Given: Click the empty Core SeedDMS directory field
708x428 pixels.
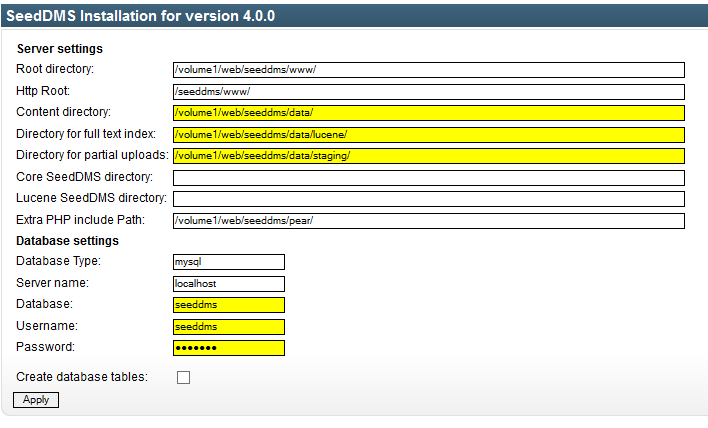Looking at the screenshot, I should coord(428,178).
